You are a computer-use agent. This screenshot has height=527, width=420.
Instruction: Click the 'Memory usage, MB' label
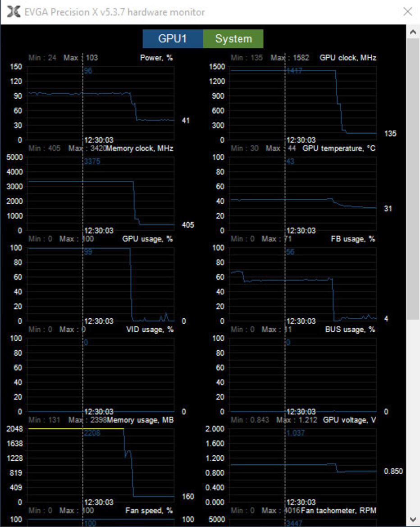tap(141, 420)
